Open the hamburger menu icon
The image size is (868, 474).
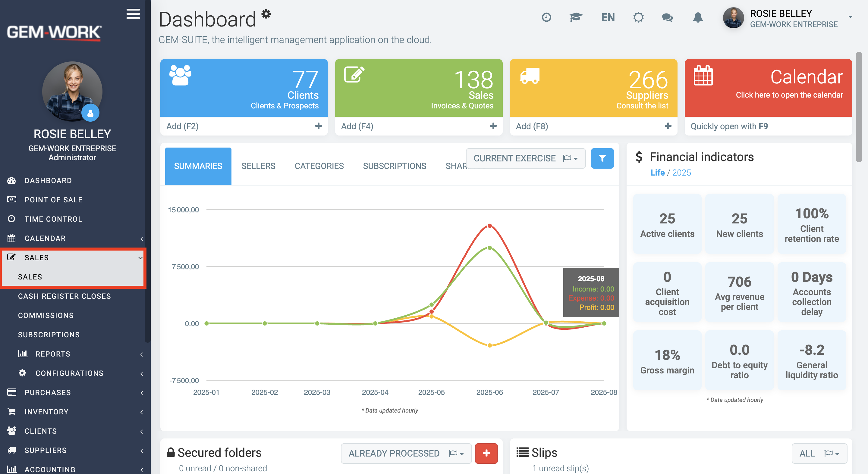click(133, 14)
